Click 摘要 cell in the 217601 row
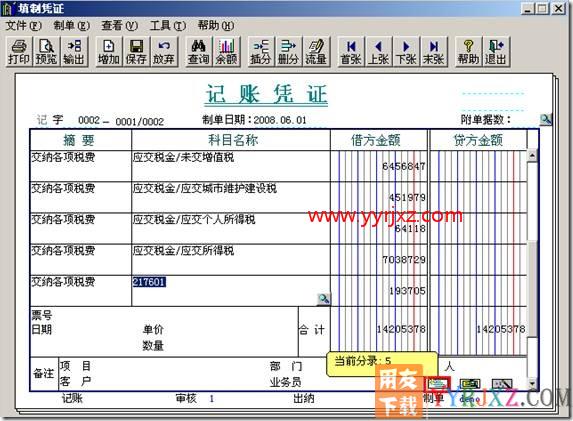573x421 pixels. 80,291
